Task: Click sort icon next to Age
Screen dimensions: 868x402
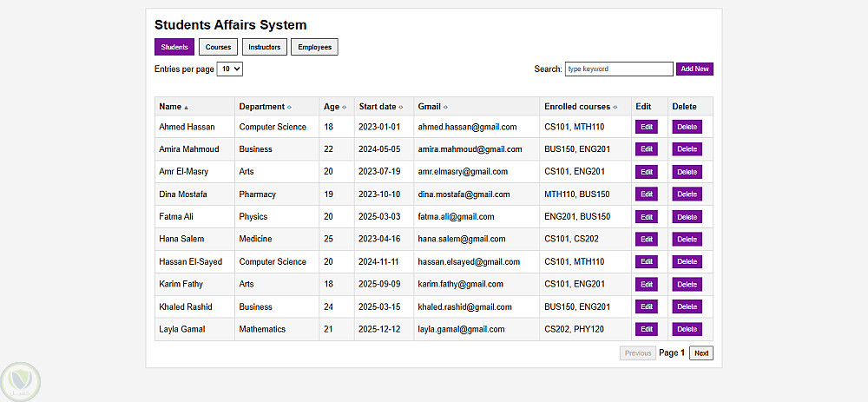Action: point(345,107)
